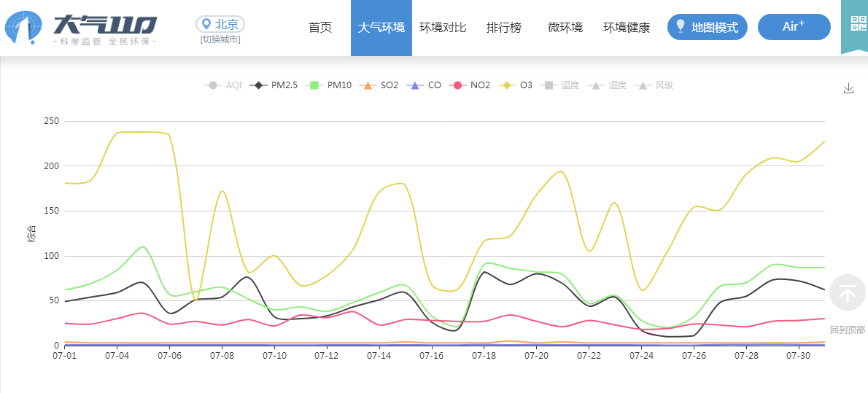Open the 微环境 menu item
This screenshot has height=393, width=868.
(565, 28)
